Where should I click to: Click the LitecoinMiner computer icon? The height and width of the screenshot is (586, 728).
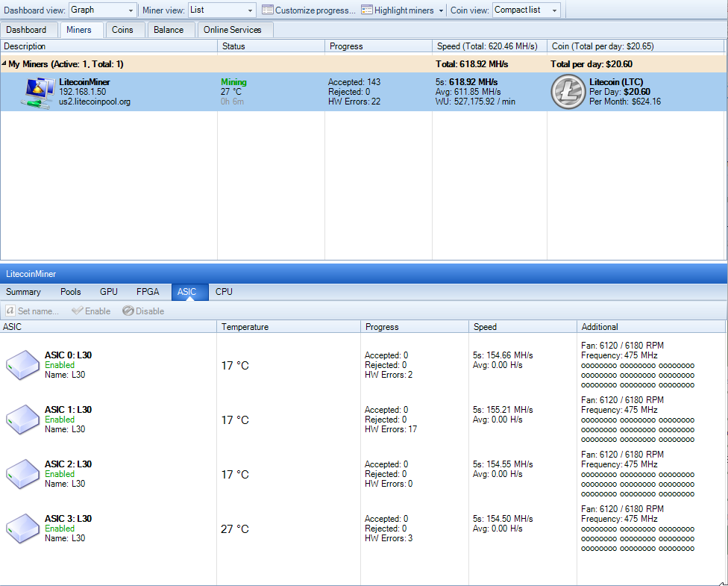38,93
